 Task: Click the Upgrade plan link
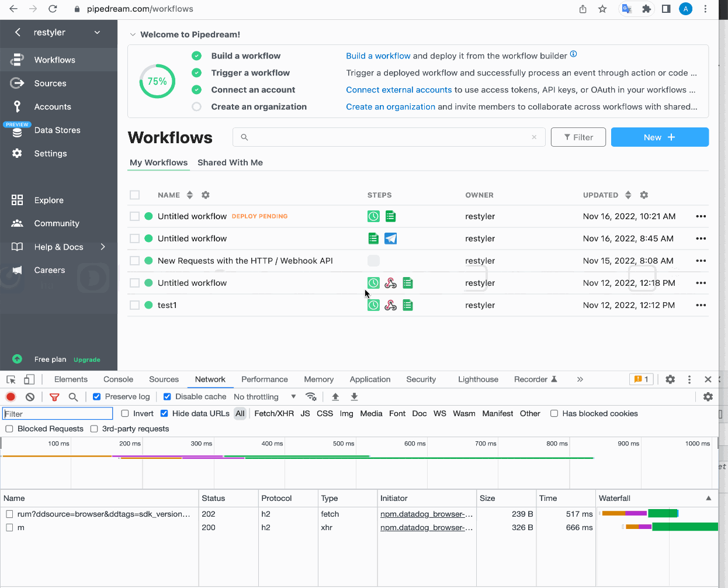coord(87,360)
